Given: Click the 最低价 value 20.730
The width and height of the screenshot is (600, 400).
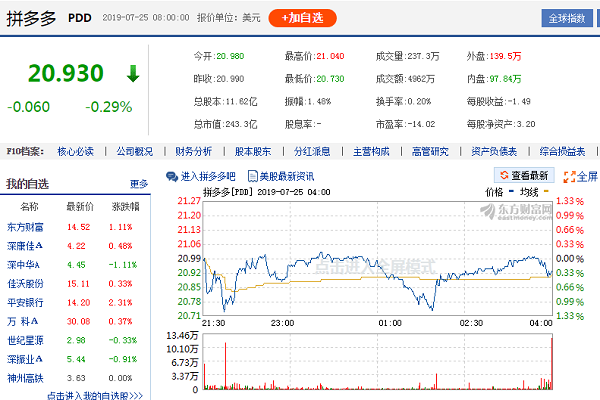Looking at the screenshot, I should click(x=330, y=79).
